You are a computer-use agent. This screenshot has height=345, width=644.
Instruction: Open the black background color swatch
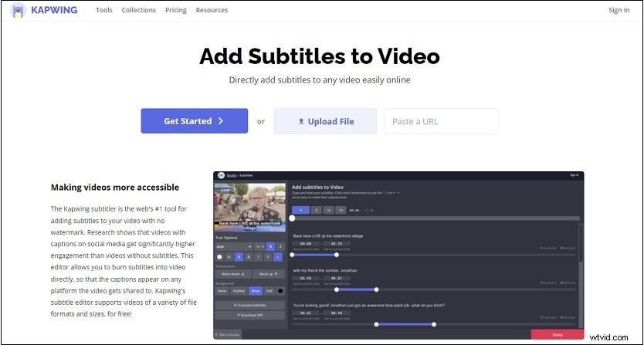(x=280, y=291)
